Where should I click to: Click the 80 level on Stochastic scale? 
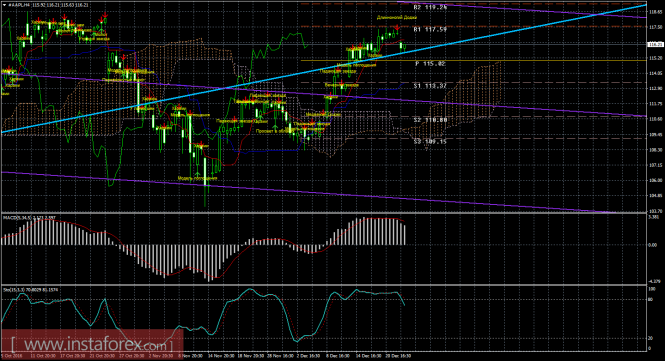pos(651,299)
